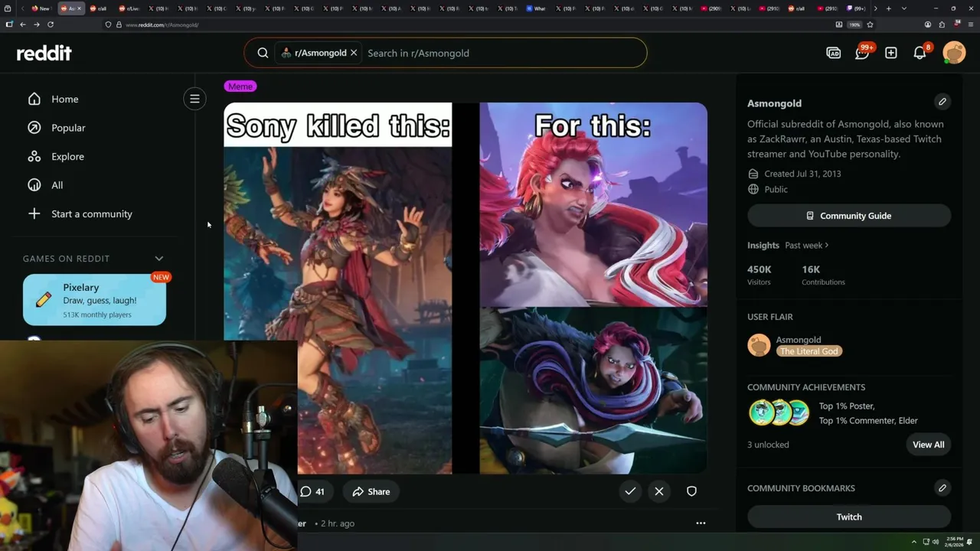Click the 16K Contributions stat
Image resolution: width=980 pixels, height=551 pixels.
823,275
